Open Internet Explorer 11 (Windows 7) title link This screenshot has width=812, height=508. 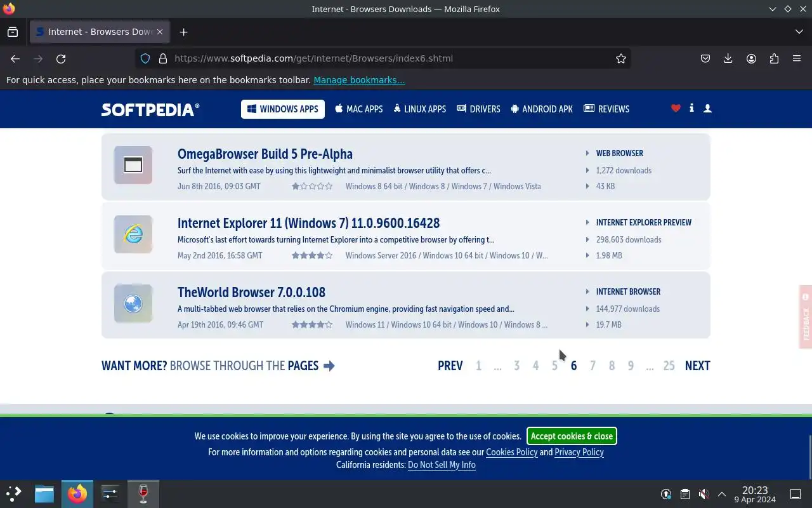pos(308,224)
